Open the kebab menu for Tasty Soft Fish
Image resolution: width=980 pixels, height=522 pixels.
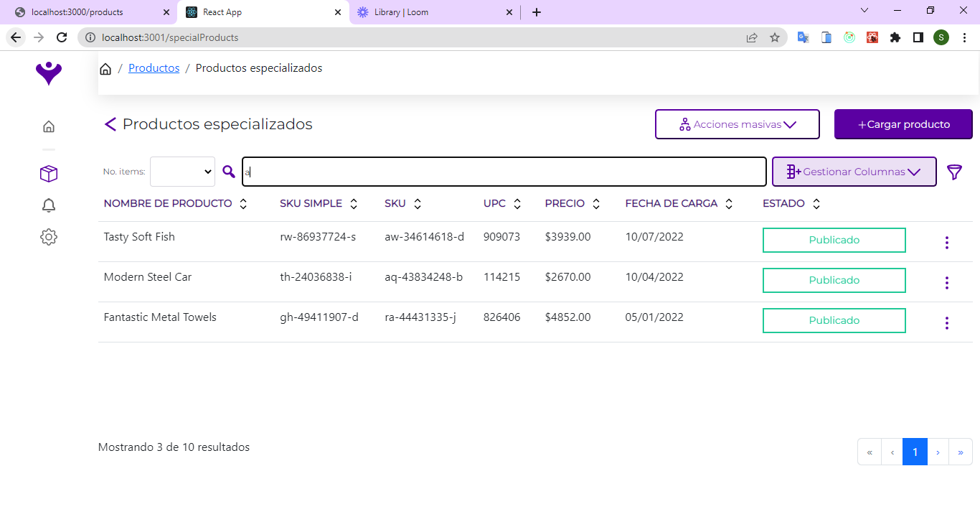click(947, 242)
